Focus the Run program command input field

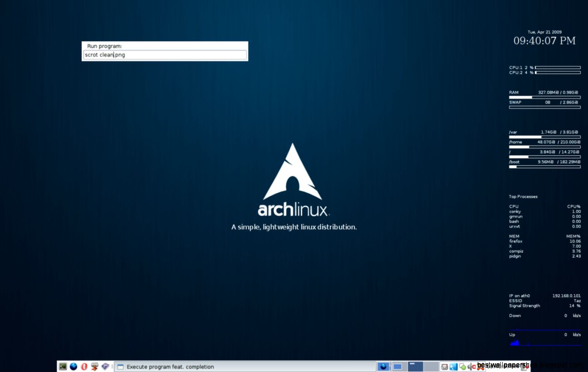click(x=165, y=55)
